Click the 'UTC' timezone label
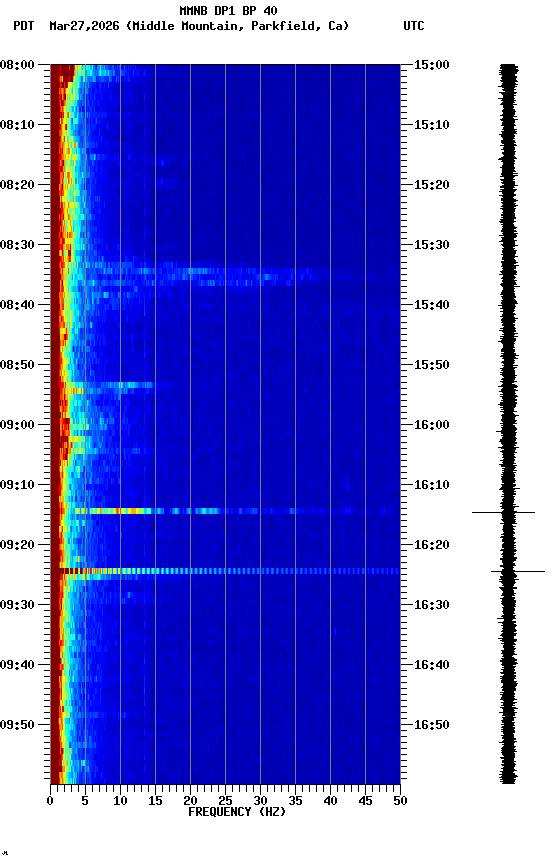 tap(414, 26)
